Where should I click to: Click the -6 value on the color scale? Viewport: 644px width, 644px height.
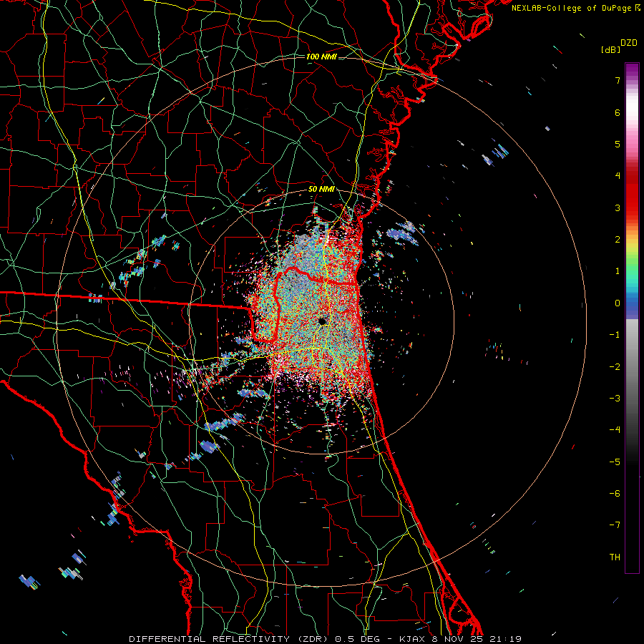click(x=615, y=494)
